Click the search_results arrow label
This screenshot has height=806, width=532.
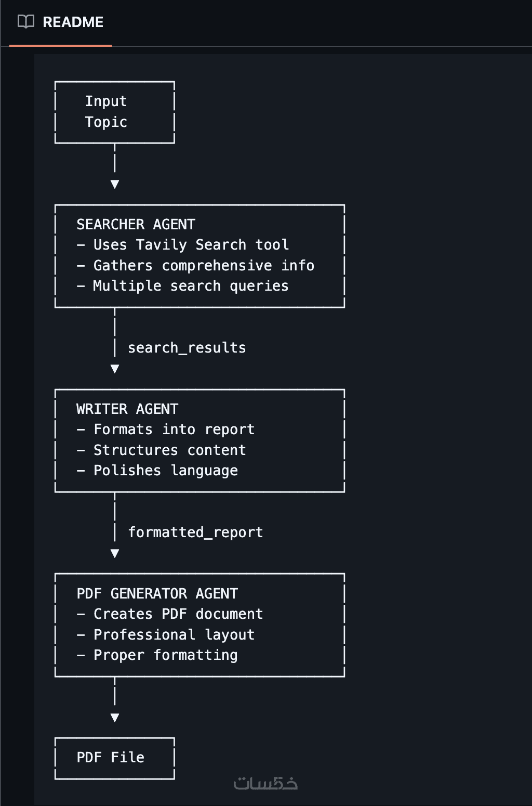pos(187,348)
